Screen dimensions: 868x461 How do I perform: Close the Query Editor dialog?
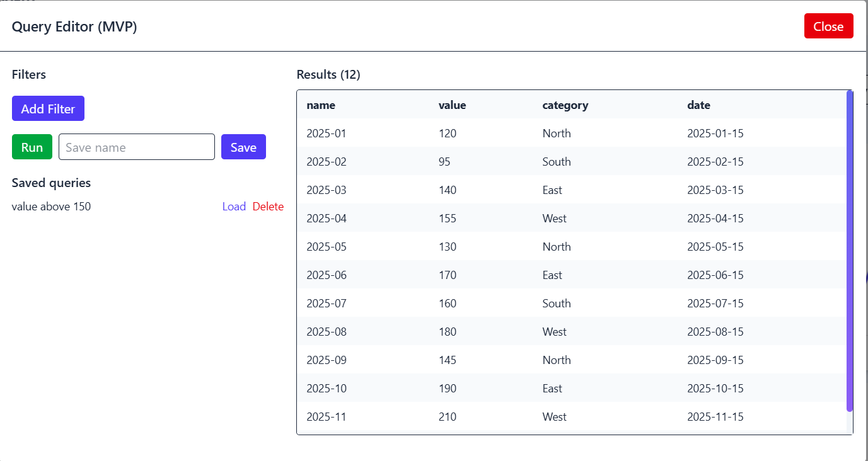tap(828, 26)
